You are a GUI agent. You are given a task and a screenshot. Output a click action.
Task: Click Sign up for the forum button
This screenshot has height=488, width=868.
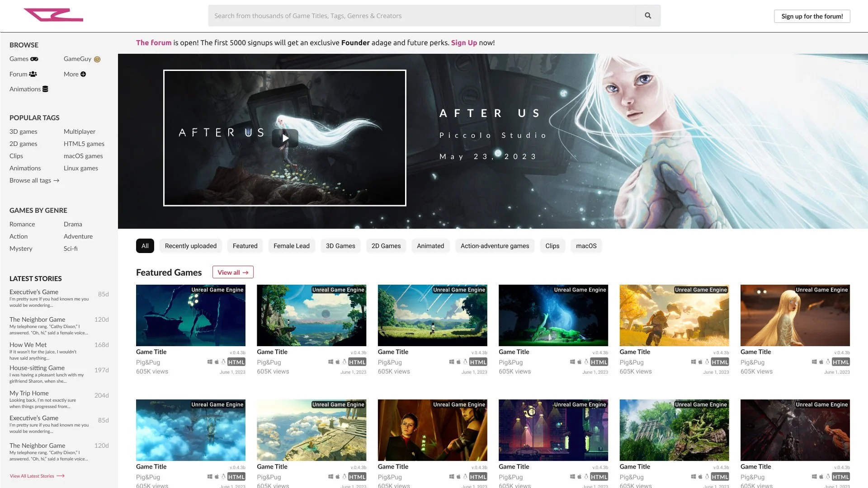(x=812, y=16)
